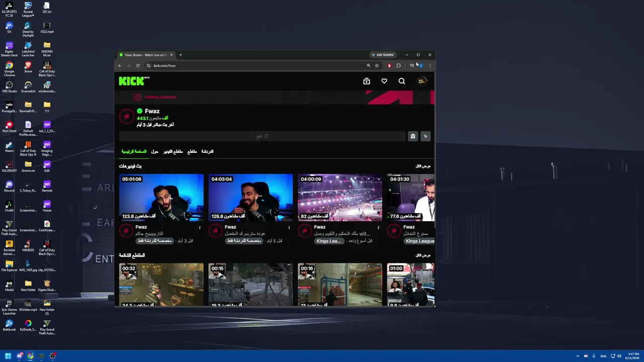Click the sparkle icon button beside gift
Screen dimensions: 644x362
point(425,136)
